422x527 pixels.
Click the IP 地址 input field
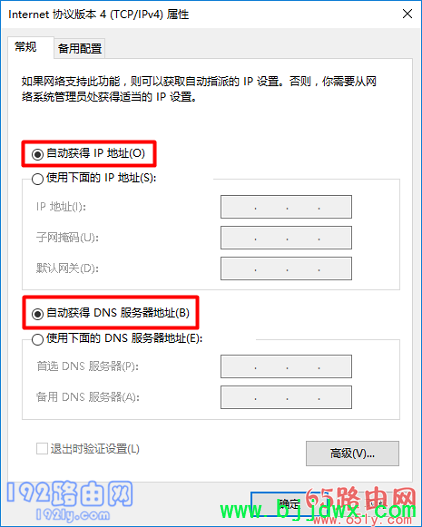[x=286, y=207]
